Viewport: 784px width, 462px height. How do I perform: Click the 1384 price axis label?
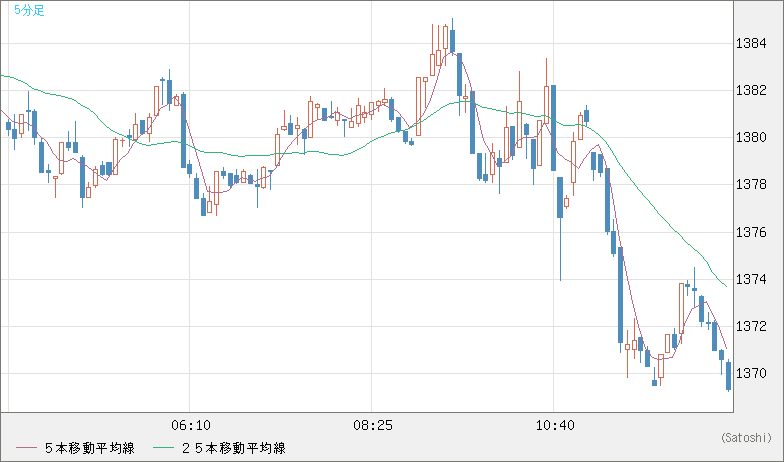pos(751,44)
